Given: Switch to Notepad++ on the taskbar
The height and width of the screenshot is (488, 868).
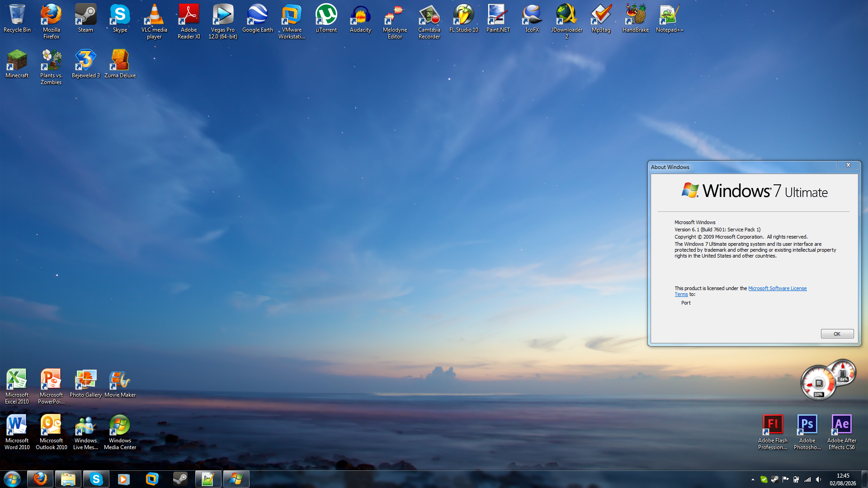Looking at the screenshot, I should coord(208,479).
